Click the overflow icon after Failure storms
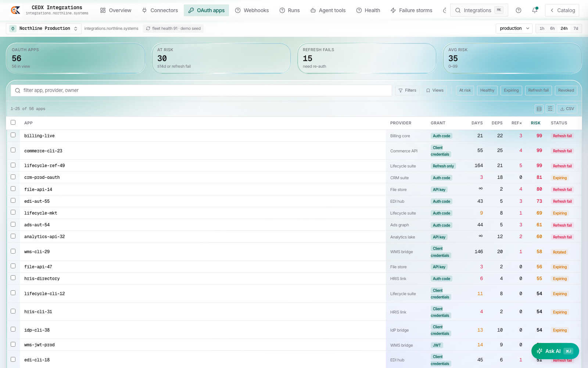Image resolution: width=588 pixels, height=368 pixels. tap(445, 10)
